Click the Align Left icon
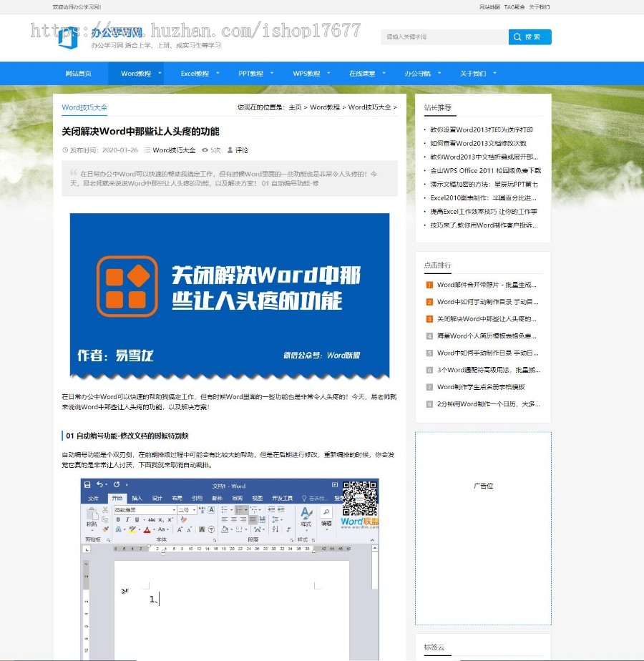Viewport: 644px width, 661px height. point(225,520)
